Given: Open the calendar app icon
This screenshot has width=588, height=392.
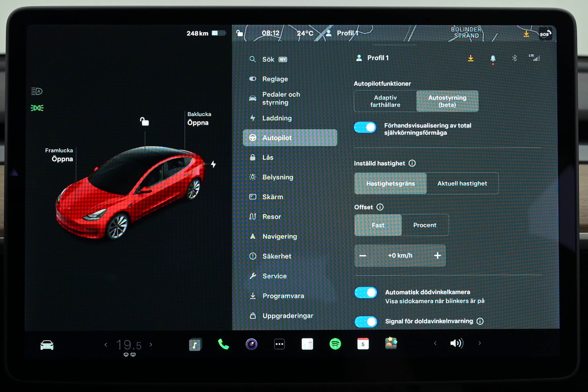Looking at the screenshot, I should point(363,344).
